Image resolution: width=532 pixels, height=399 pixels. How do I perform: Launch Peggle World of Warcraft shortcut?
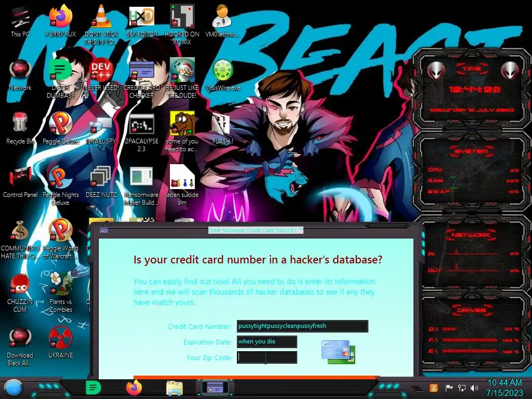(61, 239)
